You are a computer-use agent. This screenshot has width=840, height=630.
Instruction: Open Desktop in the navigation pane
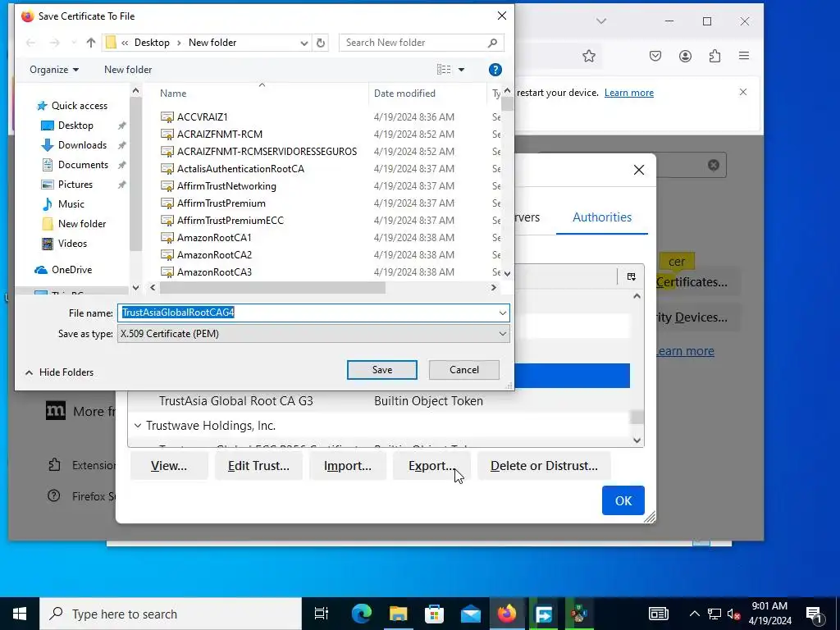(x=75, y=126)
